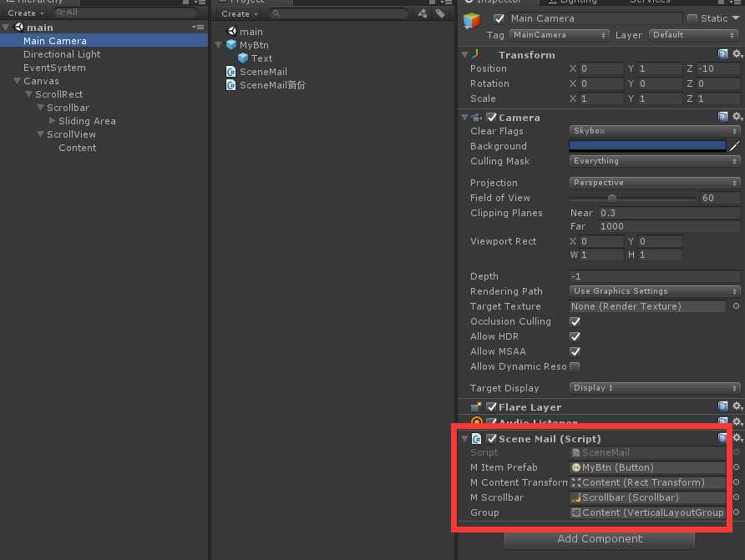Open Hierarchy Create menu
Viewport: 745px width, 560px height.
coord(26,13)
